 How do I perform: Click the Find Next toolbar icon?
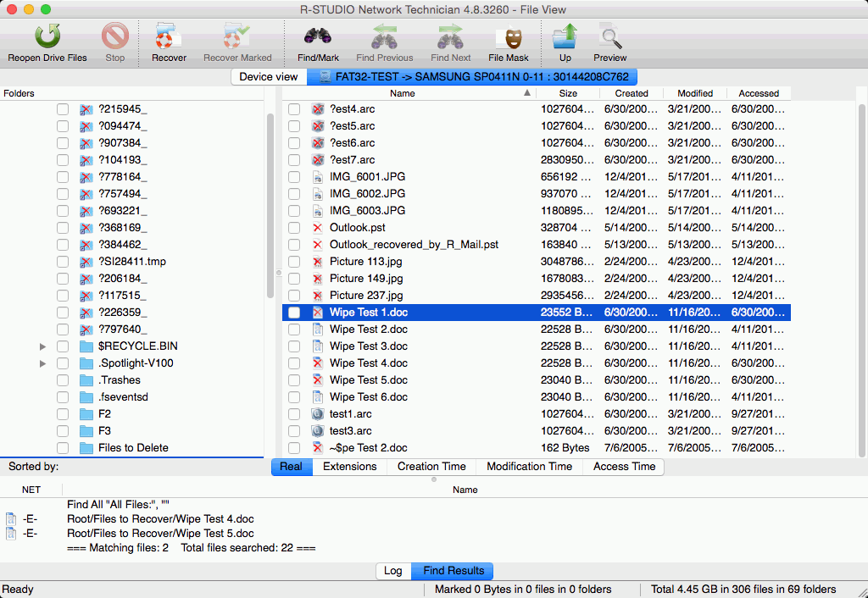(x=450, y=36)
